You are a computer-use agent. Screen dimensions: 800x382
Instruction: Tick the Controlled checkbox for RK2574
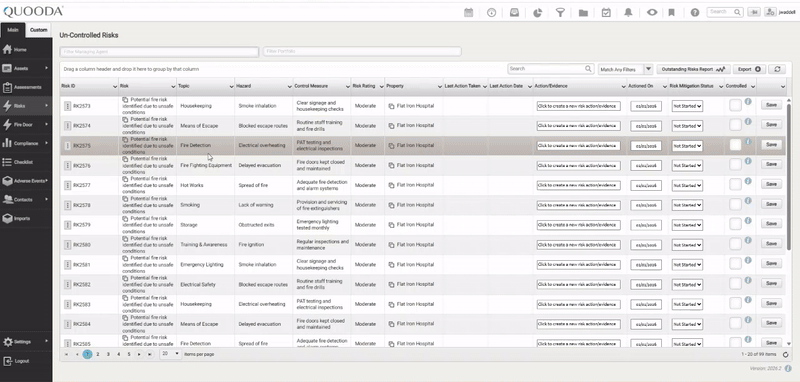pos(735,125)
